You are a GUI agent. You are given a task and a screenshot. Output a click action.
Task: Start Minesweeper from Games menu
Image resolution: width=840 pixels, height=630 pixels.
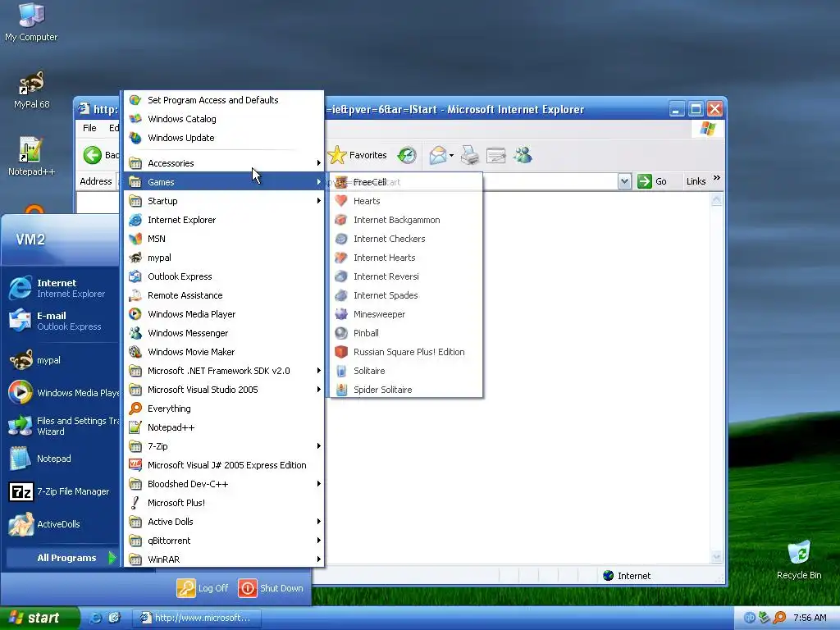pyautogui.click(x=406, y=314)
